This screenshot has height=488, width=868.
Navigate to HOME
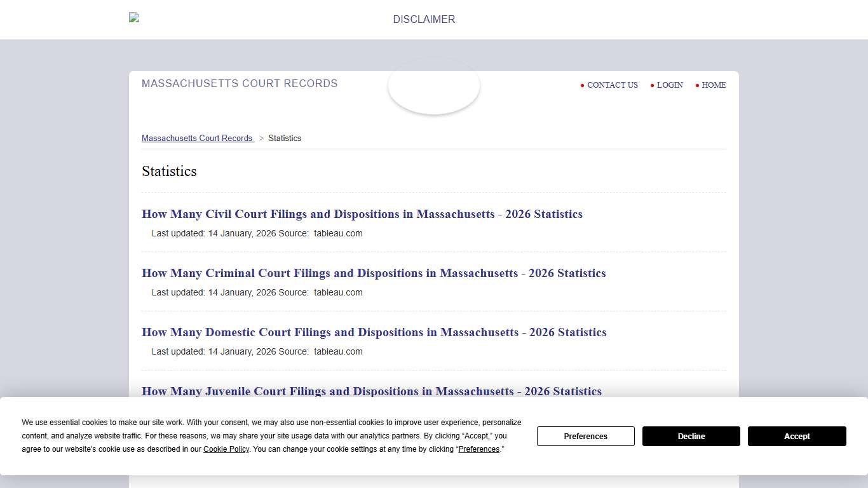tap(714, 85)
